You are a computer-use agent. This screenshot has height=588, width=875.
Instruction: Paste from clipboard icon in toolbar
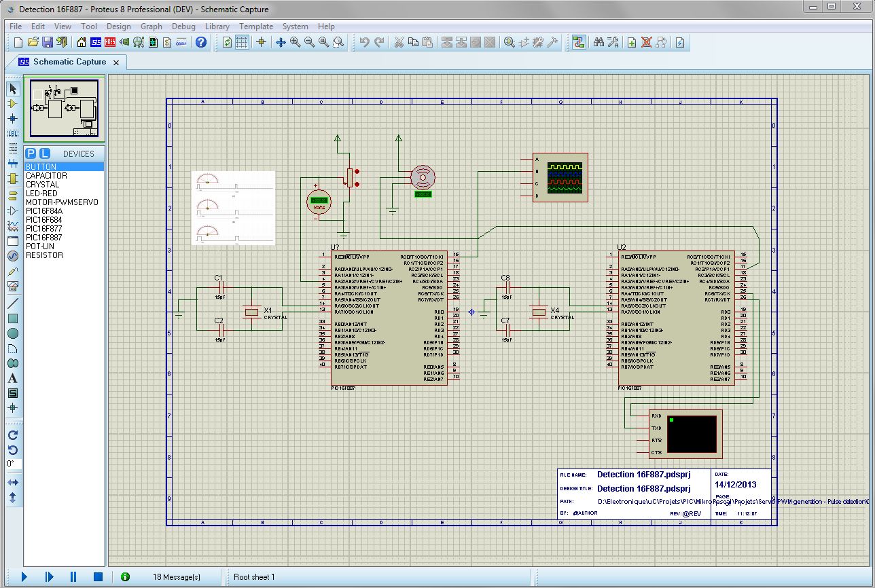pyautogui.click(x=427, y=42)
